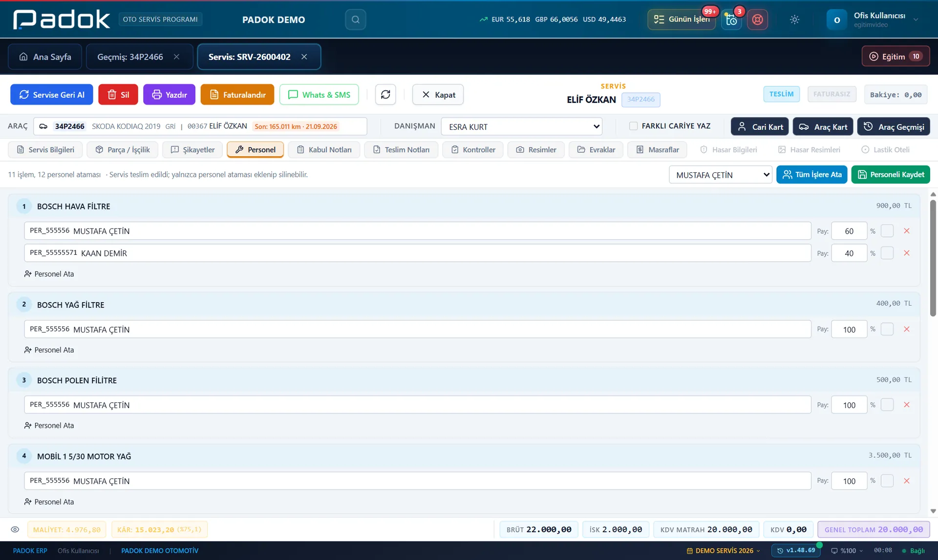This screenshot has width=938, height=560.
Task: Open the DEMO SERVİS 2026 selector
Action: pos(723,551)
